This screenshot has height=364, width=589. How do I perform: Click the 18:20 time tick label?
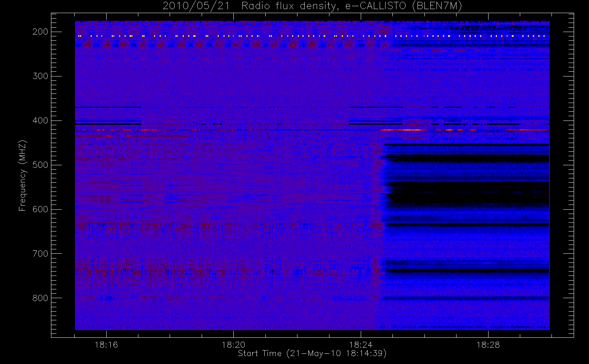coord(233,345)
